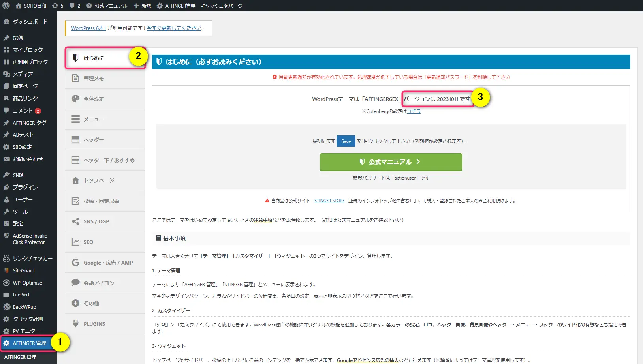Click the WordPress logo in the admin bar
643x364 pixels.
pos(6,6)
